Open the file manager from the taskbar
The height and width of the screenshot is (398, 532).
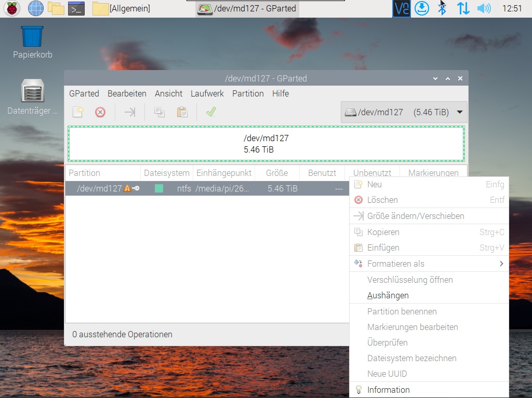click(56, 8)
